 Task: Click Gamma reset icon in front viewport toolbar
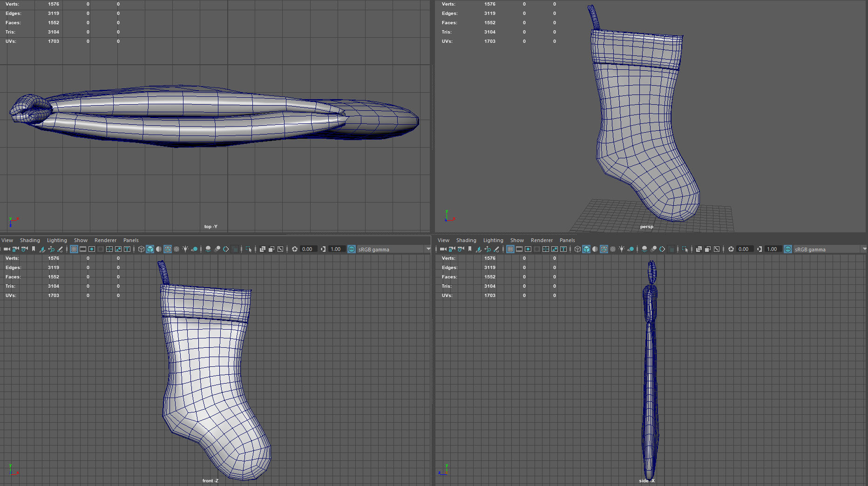coord(323,249)
